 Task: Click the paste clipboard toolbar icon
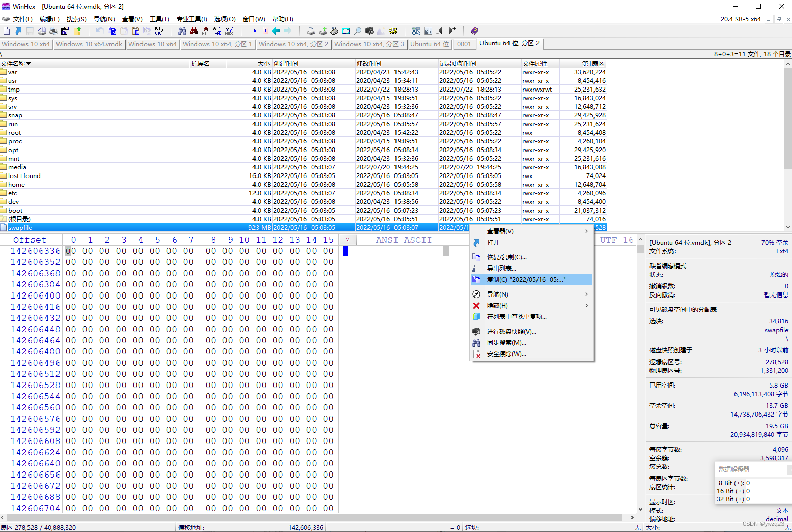(x=136, y=31)
